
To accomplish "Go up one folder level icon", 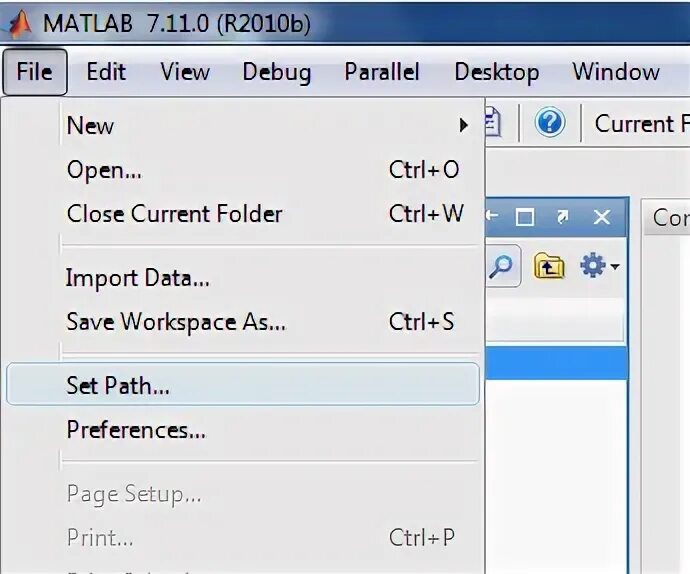I will (x=549, y=266).
